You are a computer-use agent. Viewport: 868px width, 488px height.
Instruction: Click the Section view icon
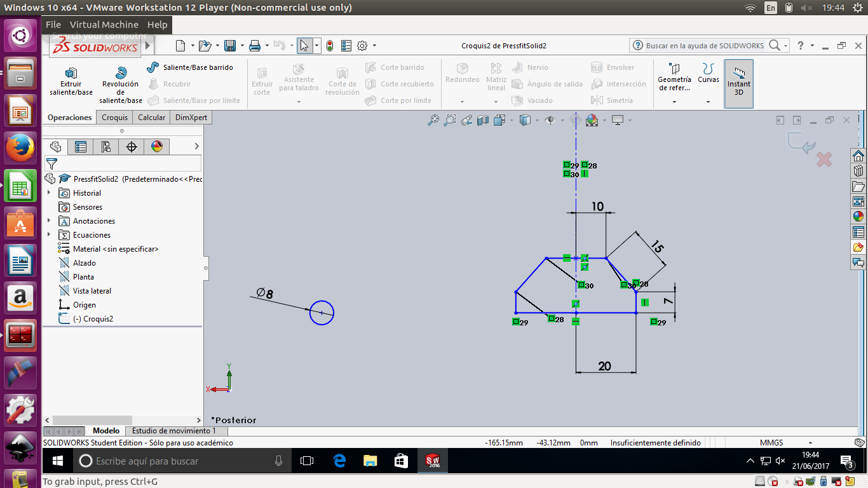click(x=483, y=119)
